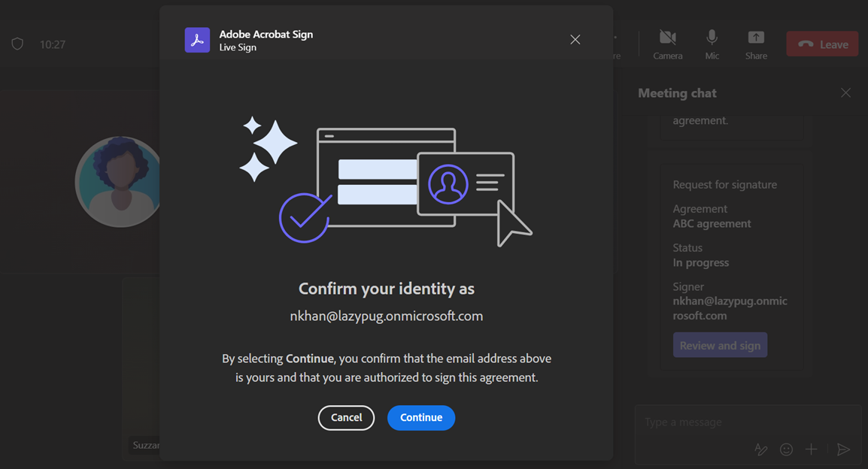
Task: Attach content using the plus icon
Action: pyautogui.click(x=811, y=449)
